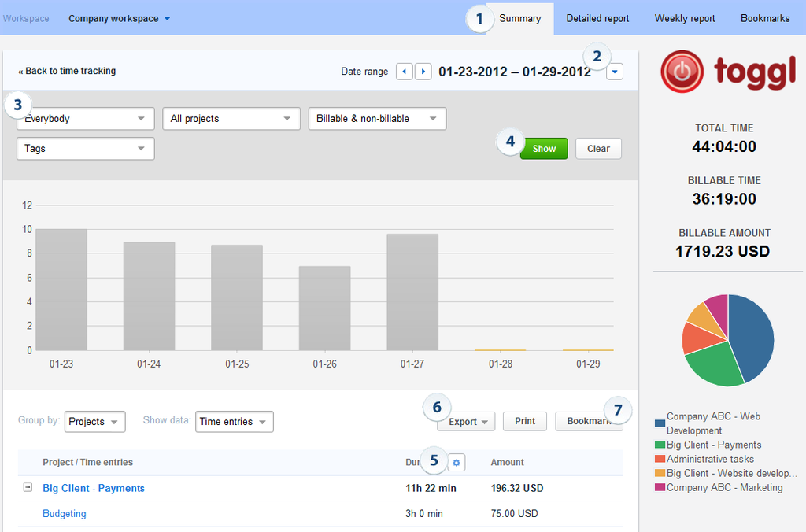806x532 pixels.
Task: Click the Bookmark button
Action: coord(589,421)
